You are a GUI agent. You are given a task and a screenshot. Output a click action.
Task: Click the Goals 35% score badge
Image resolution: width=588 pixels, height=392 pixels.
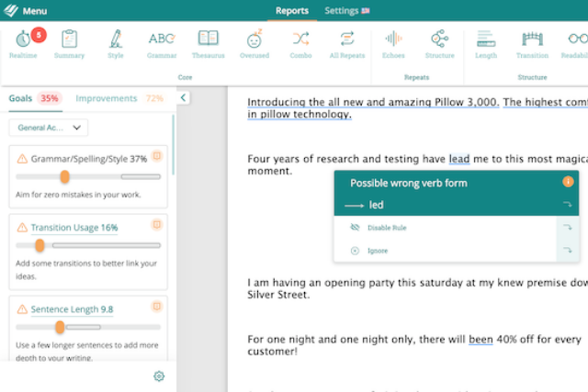coord(50,98)
